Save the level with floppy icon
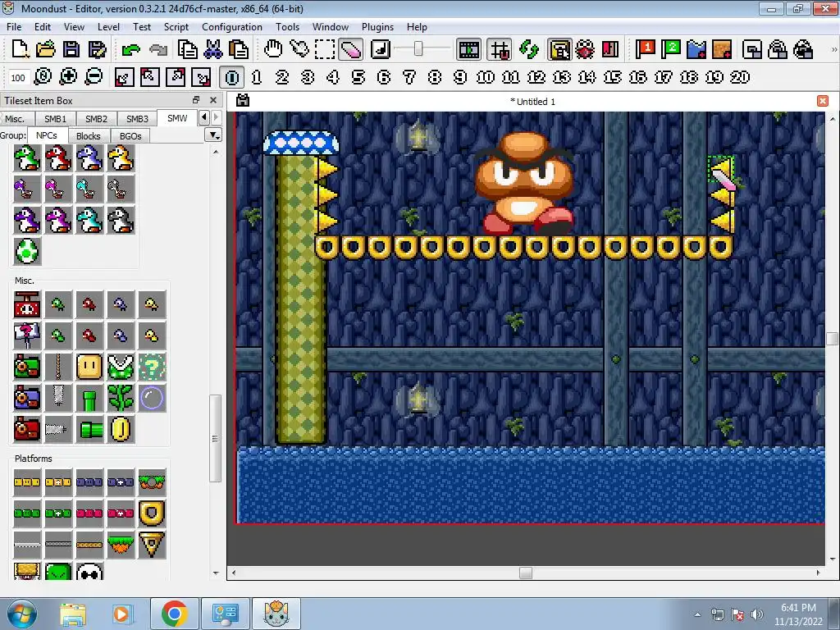 [71, 49]
